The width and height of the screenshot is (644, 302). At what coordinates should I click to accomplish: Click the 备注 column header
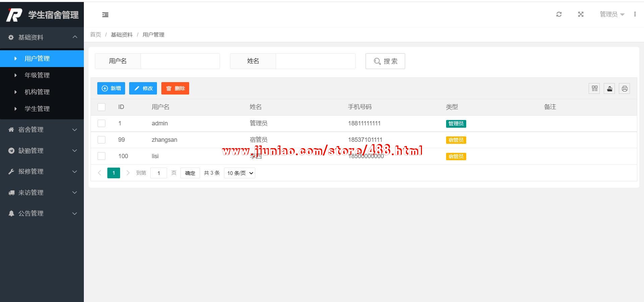coord(550,107)
